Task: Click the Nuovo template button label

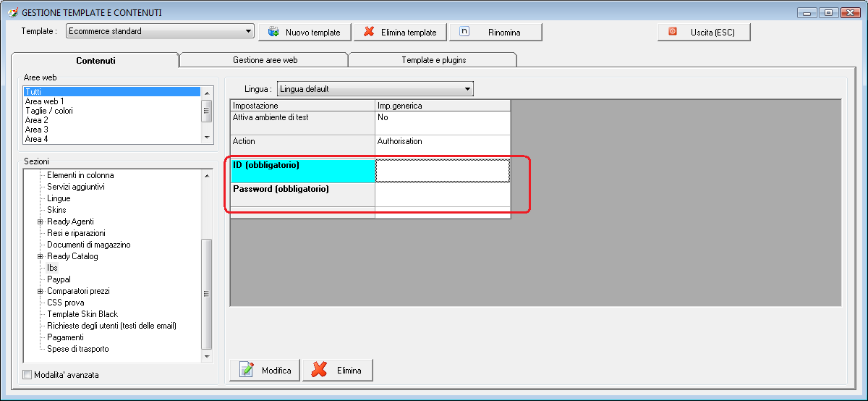Action: [x=312, y=33]
